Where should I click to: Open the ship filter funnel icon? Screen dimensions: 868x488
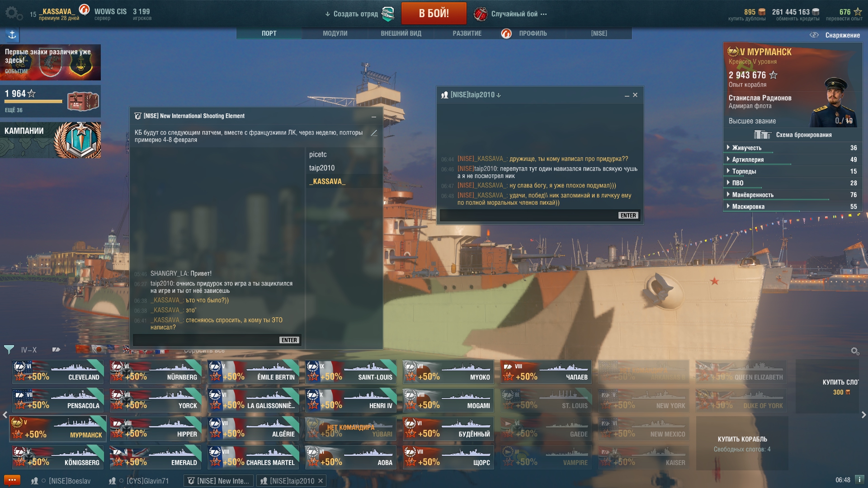click(9, 349)
